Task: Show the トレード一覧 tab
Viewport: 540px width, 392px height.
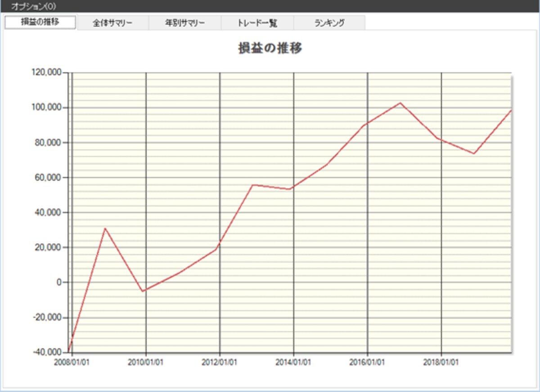Action: pyautogui.click(x=257, y=23)
